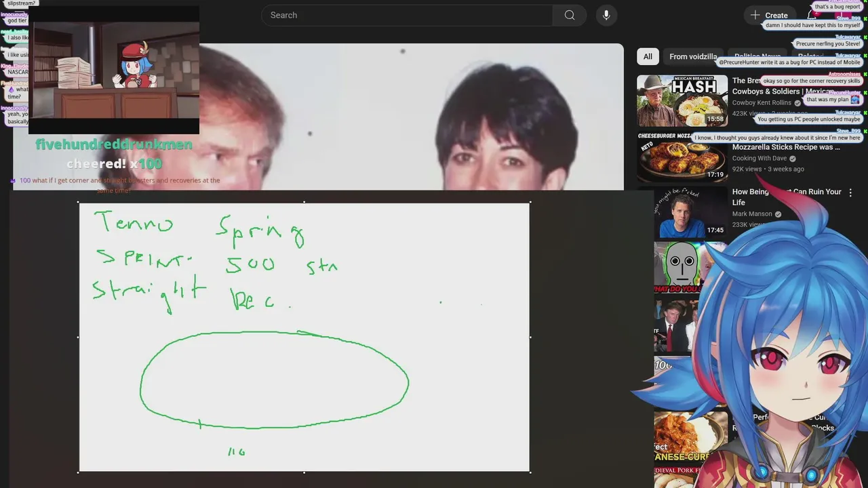Open How Being... Can Ruin Your Life title

(x=787, y=197)
